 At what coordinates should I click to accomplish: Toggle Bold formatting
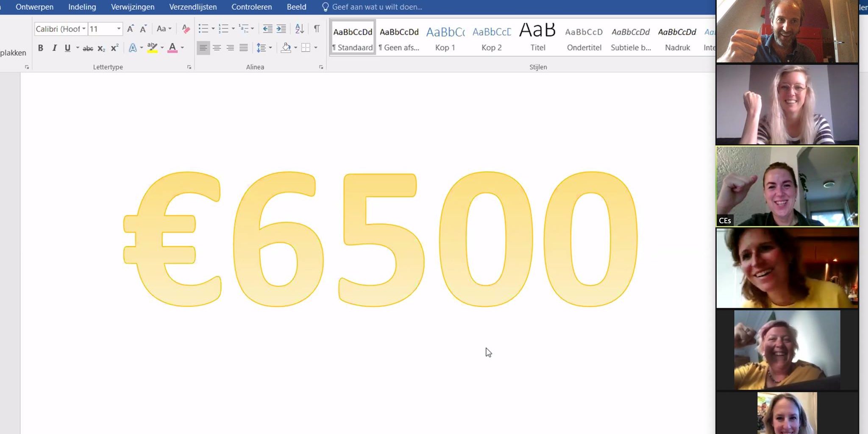41,48
